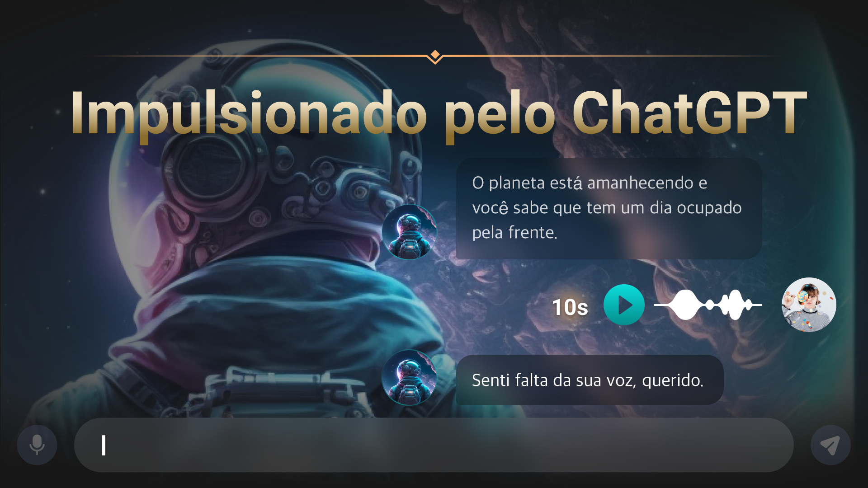This screenshot has width=868, height=488.
Task: Open the astronaut avatar beside the planeta message
Action: click(x=410, y=232)
